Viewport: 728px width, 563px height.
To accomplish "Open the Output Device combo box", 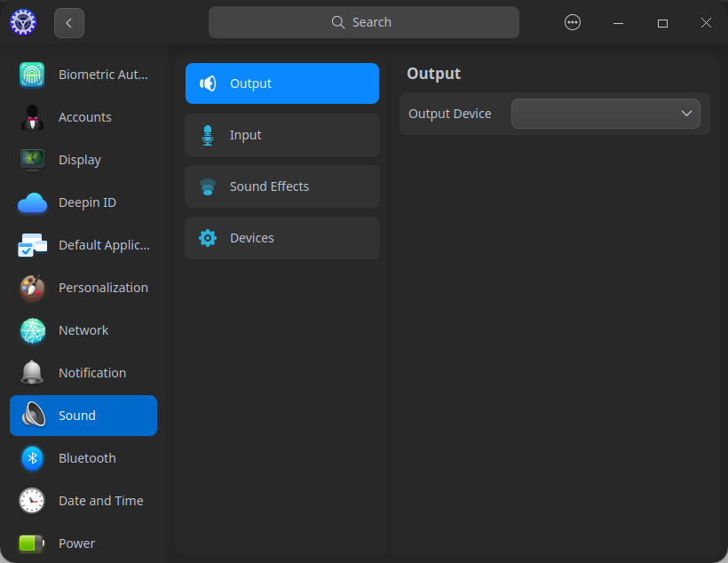I will point(605,114).
